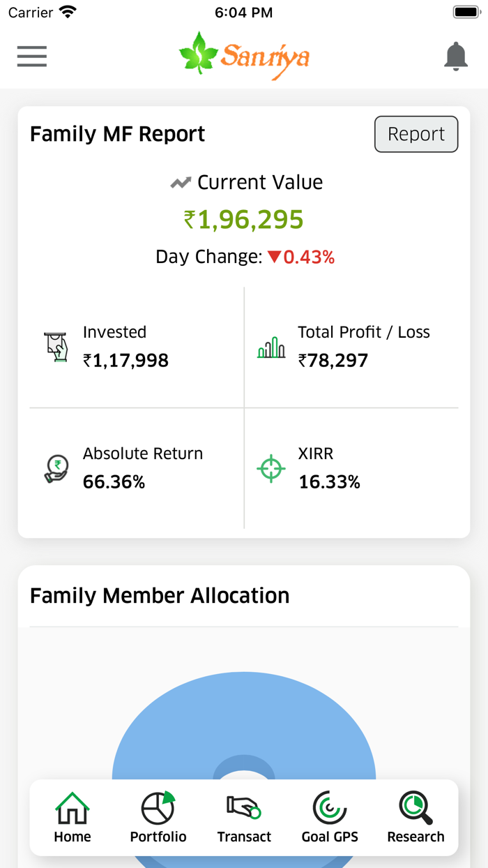Click the Current Value trend arrow icon
Viewport: 488px width, 868px height.
[181, 181]
